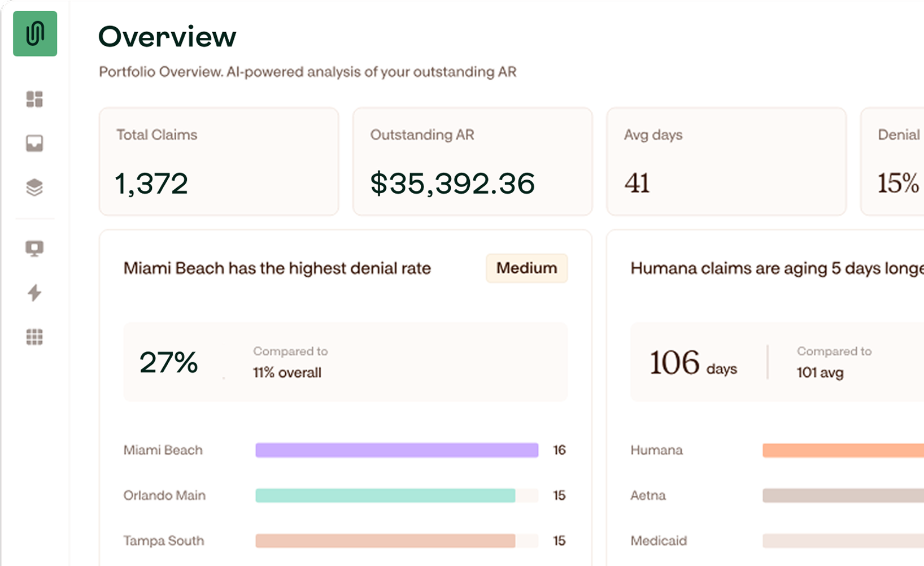The height and width of the screenshot is (566, 924).
Task: Click the Humana payer label
Action: 657,450
